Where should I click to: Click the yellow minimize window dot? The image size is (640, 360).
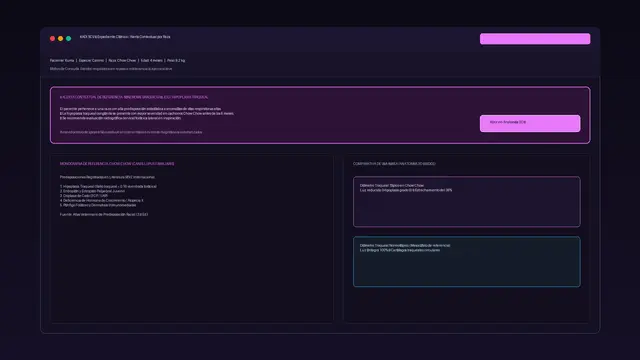[60, 38]
